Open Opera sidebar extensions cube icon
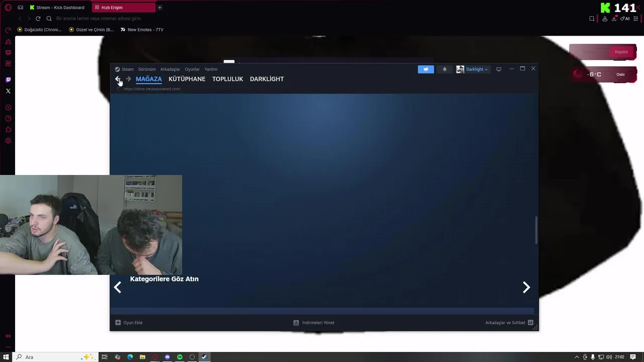This screenshot has height=362, width=644. pos(8,130)
